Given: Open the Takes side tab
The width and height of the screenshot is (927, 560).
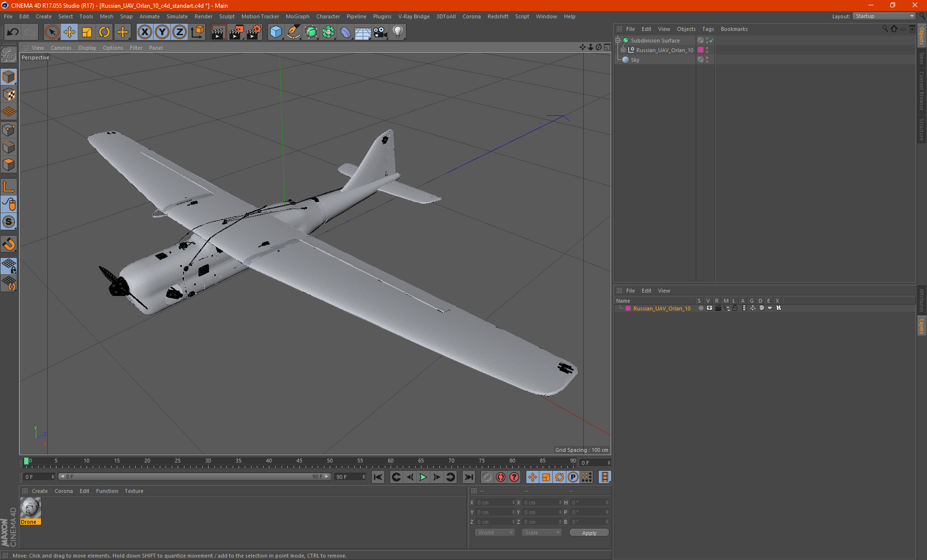Looking at the screenshot, I should click(x=921, y=58).
